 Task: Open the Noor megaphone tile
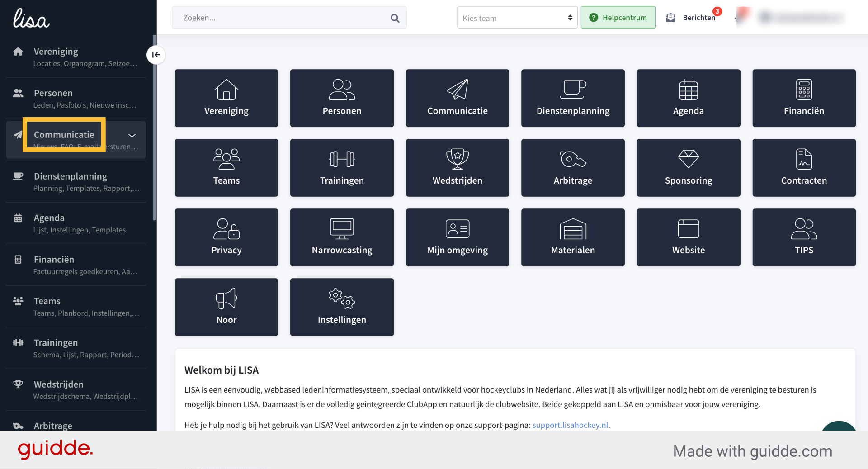tap(226, 307)
